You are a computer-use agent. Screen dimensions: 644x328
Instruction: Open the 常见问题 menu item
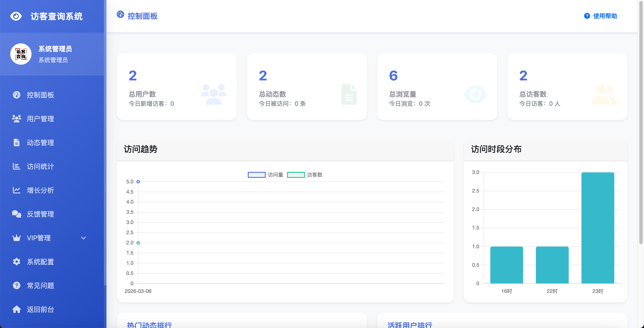point(40,286)
